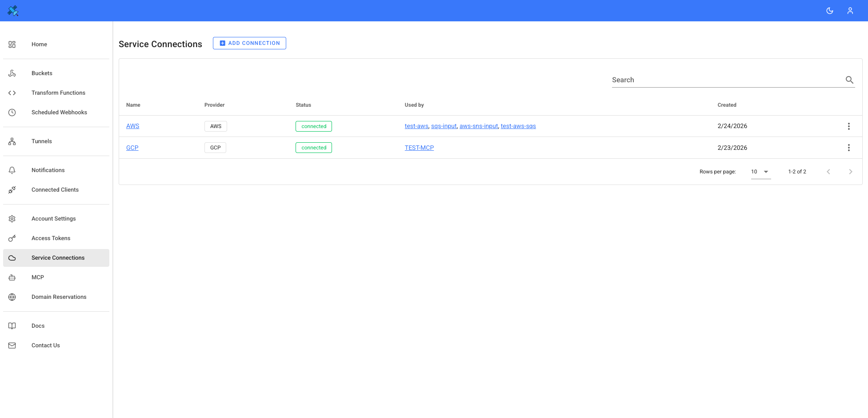Go to the next page of results
Viewport: 868px width, 418px height.
click(850, 172)
